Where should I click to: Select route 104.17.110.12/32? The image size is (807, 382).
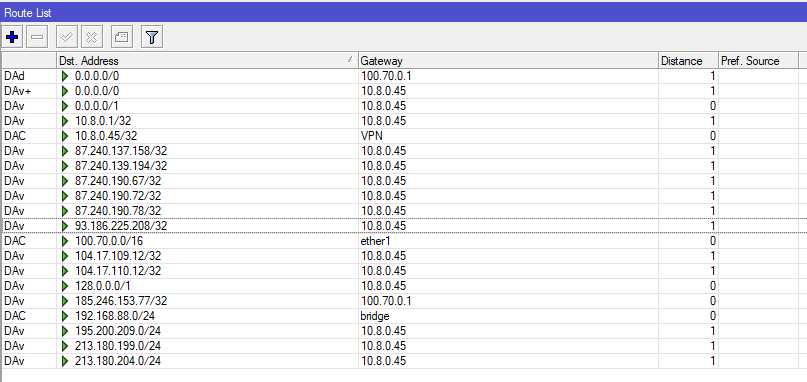[404, 270]
